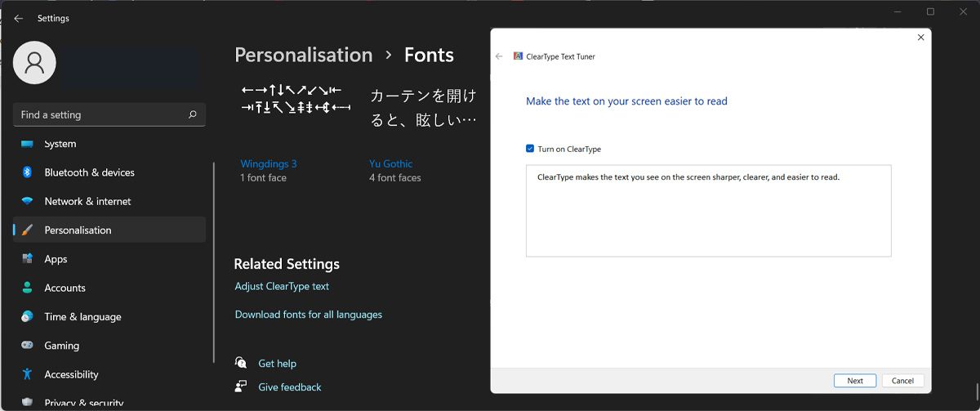Image resolution: width=980 pixels, height=411 pixels.
Task: Click the Time & language globe icon
Action: coord(27,317)
